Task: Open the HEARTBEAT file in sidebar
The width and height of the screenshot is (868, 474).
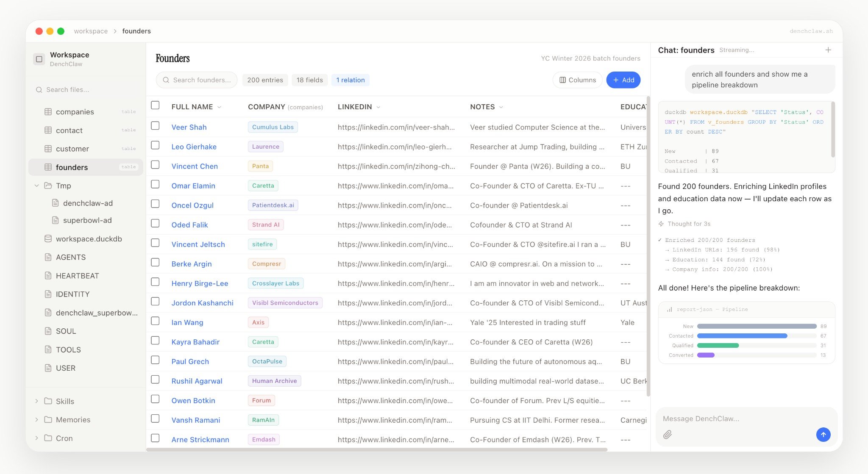Action: (x=78, y=275)
